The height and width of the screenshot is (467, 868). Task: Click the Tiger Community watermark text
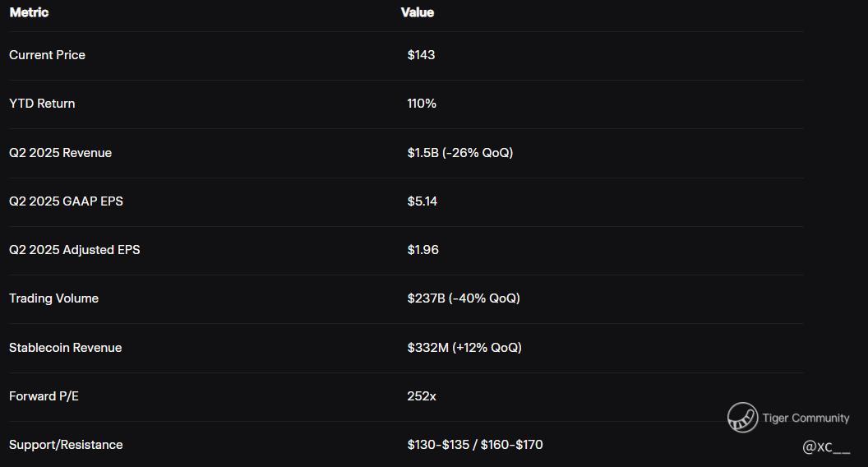click(x=806, y=418)
